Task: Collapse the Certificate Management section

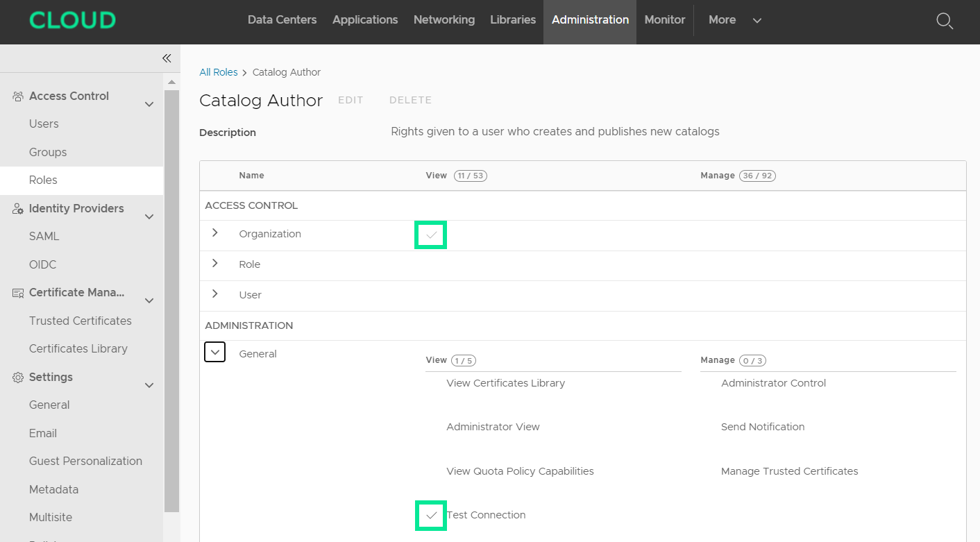Action: pyautogui.click(x=149, y=301)
